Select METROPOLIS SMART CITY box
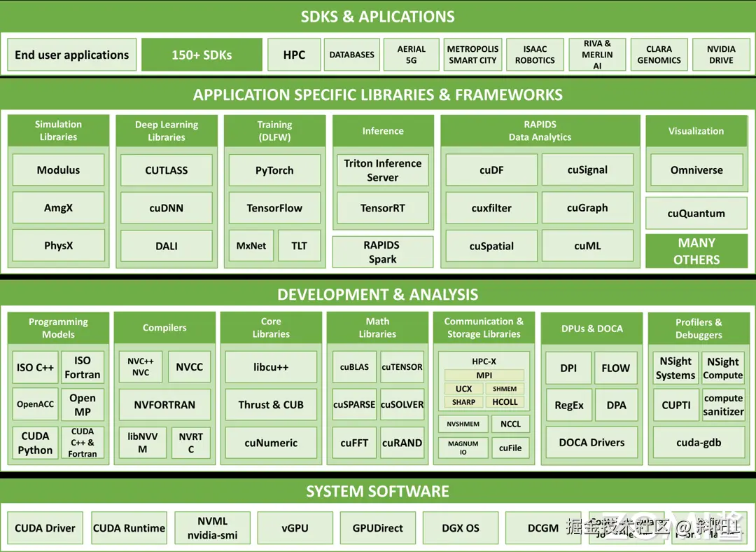This screenshot has width=756, height=552. (472, 55)
